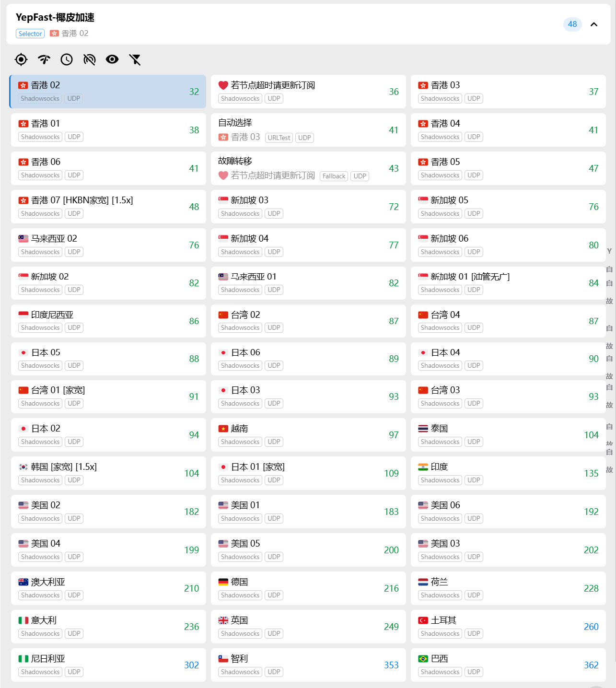The width and height of the screenshot is (616, 688).
Task: Click the YepFast-椰皮加速 group header title
Action: click(55, 18)
